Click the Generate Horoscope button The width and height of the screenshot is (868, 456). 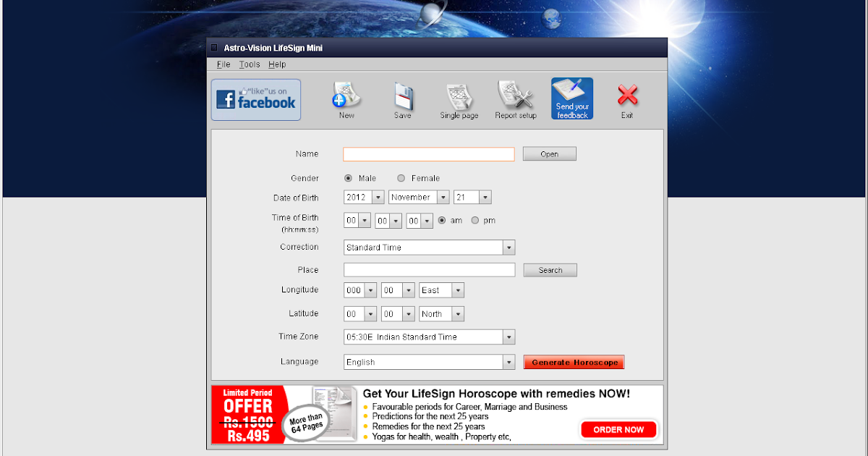point(574,362)
